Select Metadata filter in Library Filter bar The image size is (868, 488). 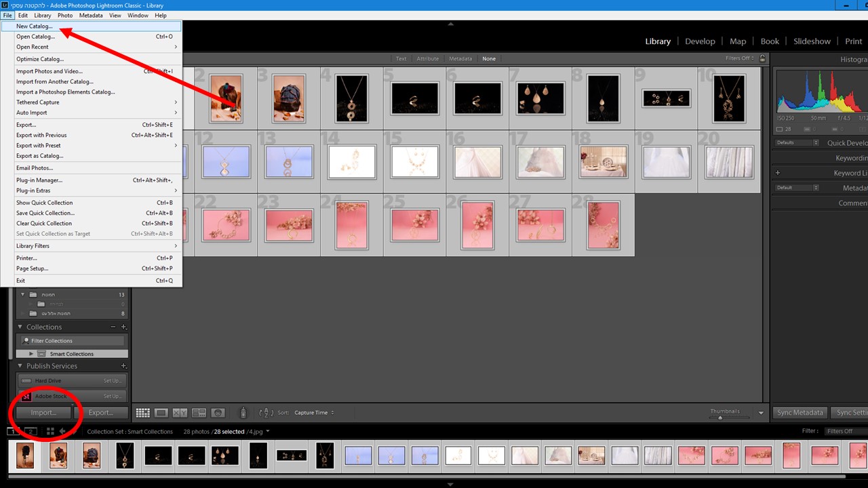click(460, 59)
